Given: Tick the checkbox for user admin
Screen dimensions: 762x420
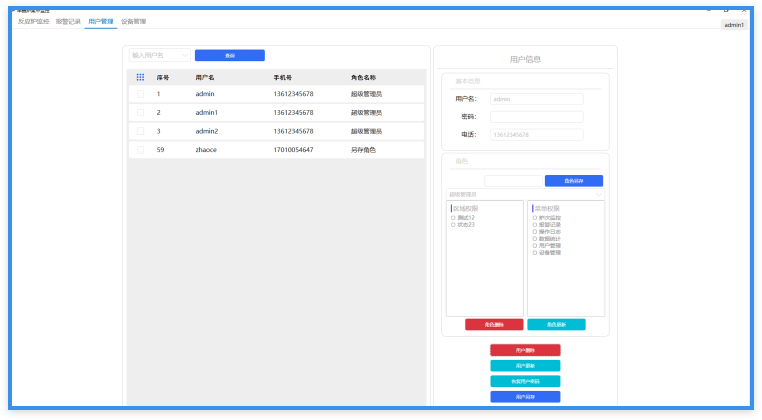Looking at the screenshot, I should [140, 94].
